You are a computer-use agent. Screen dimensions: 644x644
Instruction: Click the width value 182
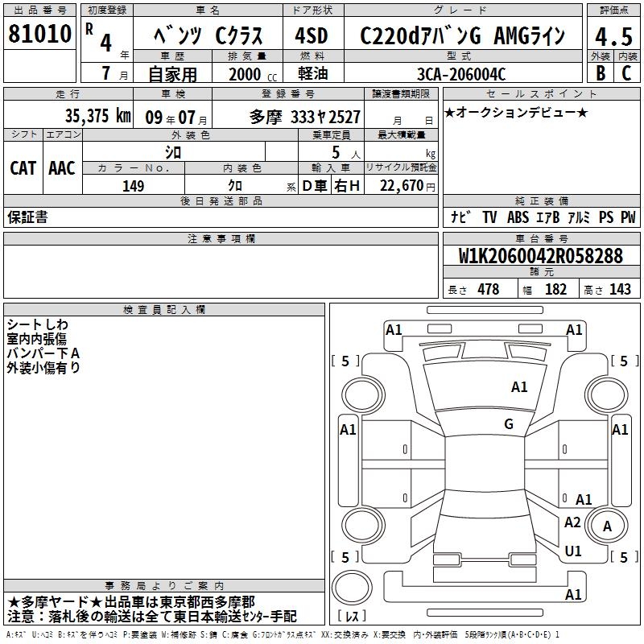pyautogui.click(x=555, y=289)
